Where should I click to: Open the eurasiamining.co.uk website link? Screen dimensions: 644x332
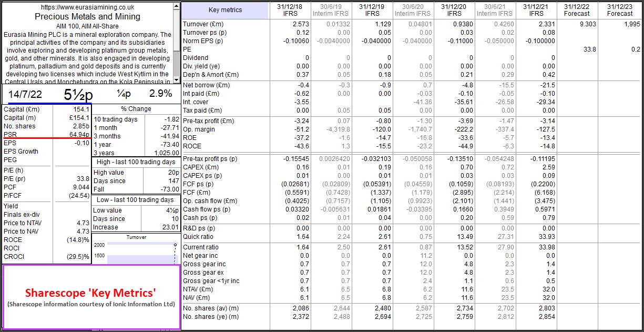click(x=87, y=8)
